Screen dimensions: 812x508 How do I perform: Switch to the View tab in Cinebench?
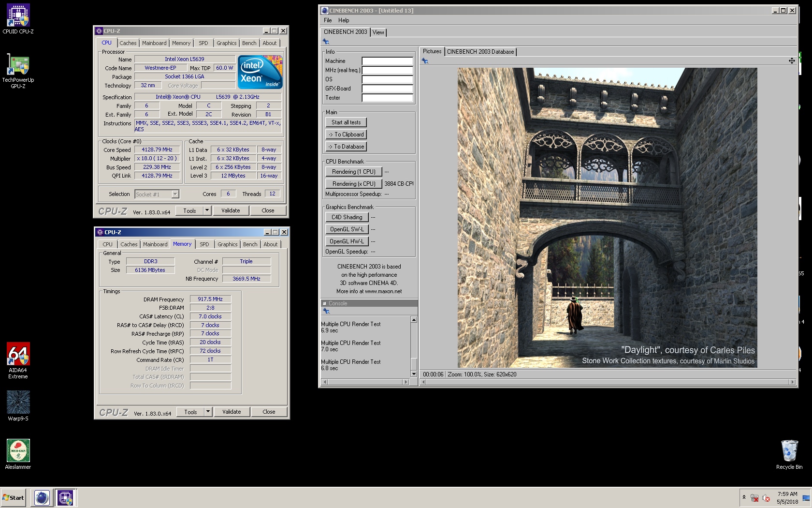[378, 32]
